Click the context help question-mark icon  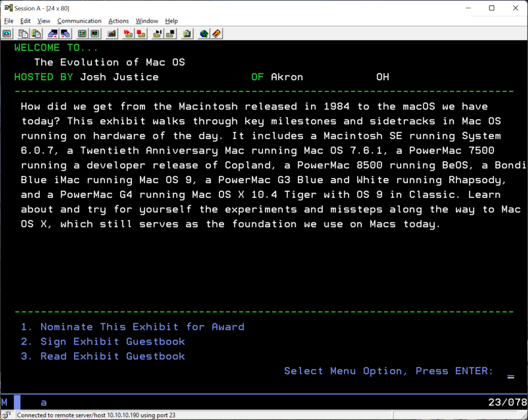(217, 34)
